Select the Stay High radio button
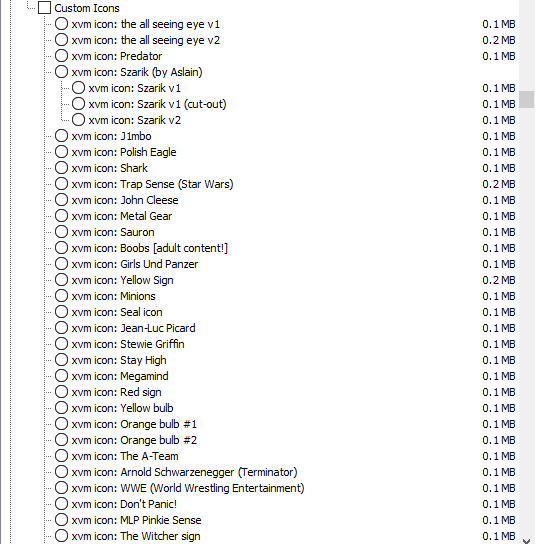The height and width of the screenshot is (544, 536). coord(61,360)
